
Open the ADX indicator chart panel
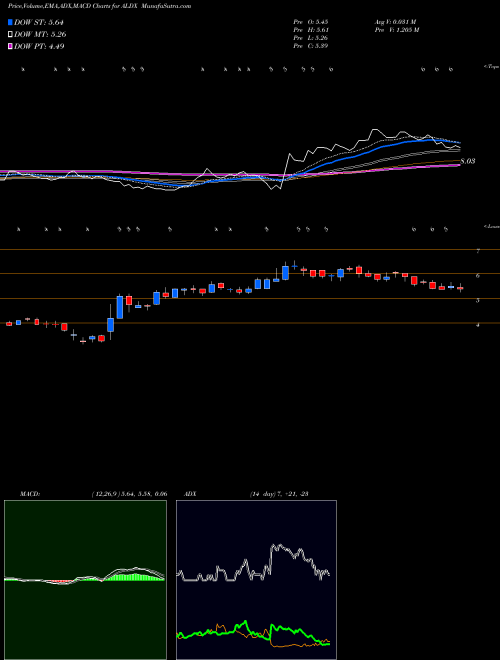tap(256, 580)
